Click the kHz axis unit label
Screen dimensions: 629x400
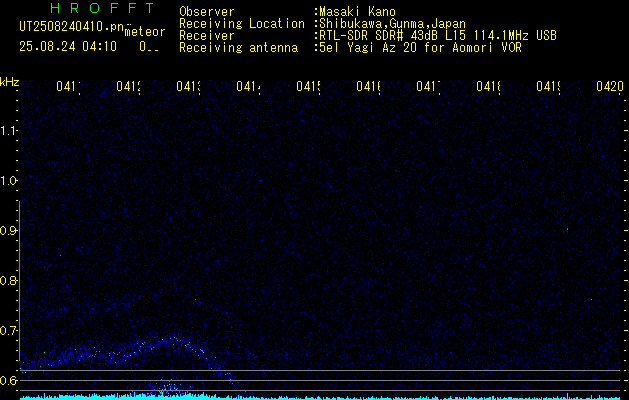point(10,82)
